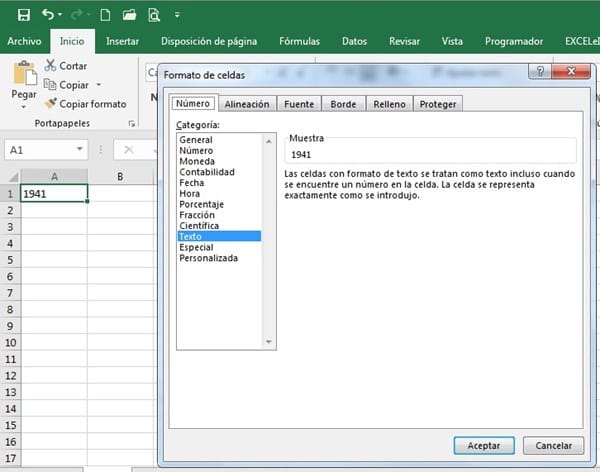Click the Undo arrow icon
The height and width of the screenshot is (472, 600).
click(50, 14)
